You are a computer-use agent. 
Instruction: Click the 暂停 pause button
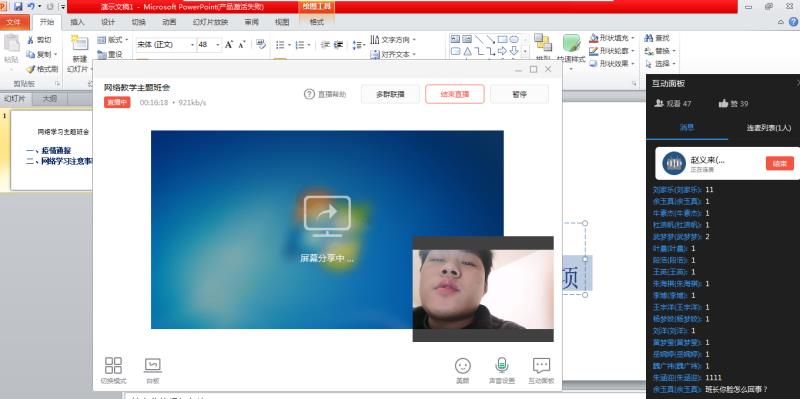click(519, 94)
